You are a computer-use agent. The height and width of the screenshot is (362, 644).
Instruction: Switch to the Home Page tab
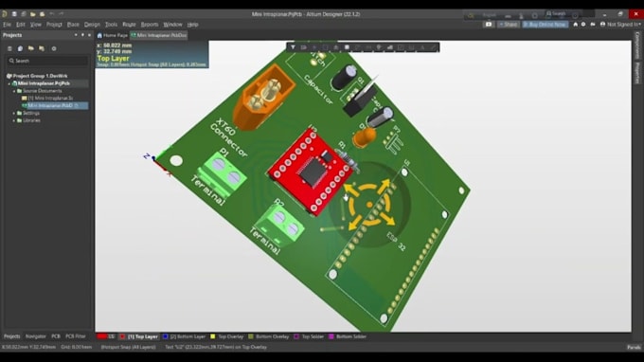point(113,35)
